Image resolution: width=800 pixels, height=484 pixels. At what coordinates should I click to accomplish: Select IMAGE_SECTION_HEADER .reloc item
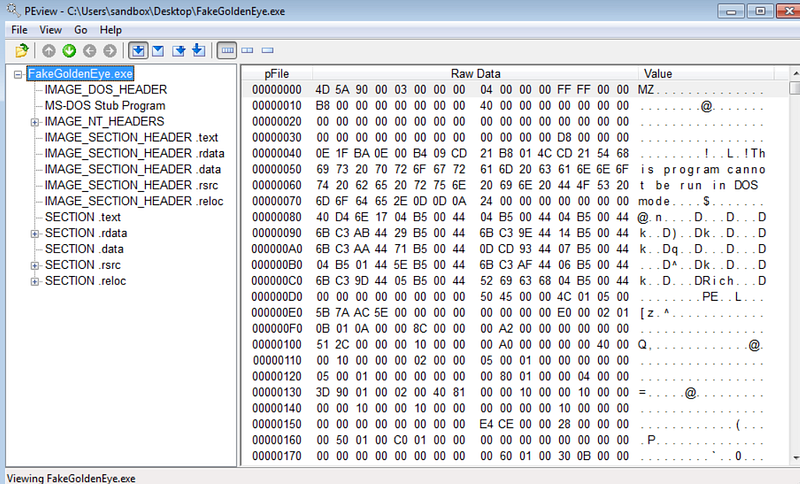pyautogui.click(x=134, y=201)
